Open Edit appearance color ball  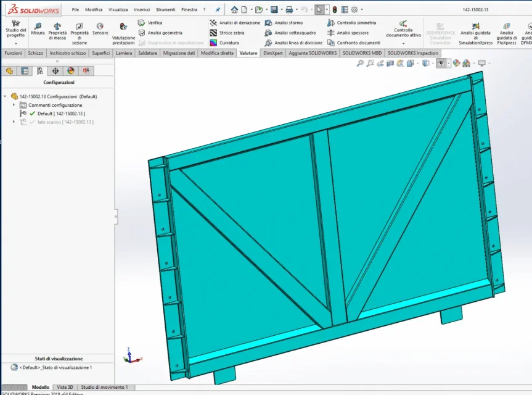click(x=456, y=63)
